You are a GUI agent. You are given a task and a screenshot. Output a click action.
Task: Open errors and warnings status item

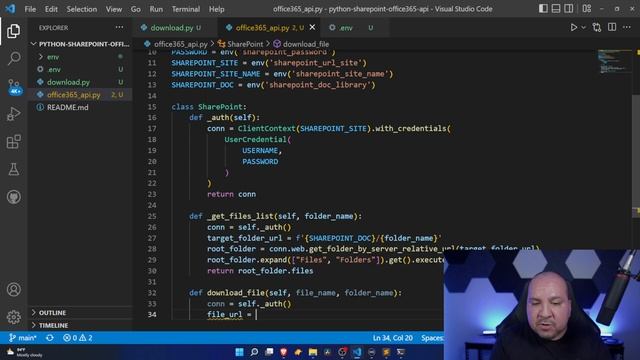point(78,338)
